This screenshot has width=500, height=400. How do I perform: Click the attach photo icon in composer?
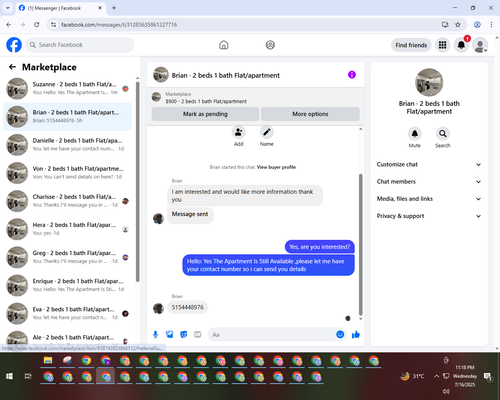[170, 334]
